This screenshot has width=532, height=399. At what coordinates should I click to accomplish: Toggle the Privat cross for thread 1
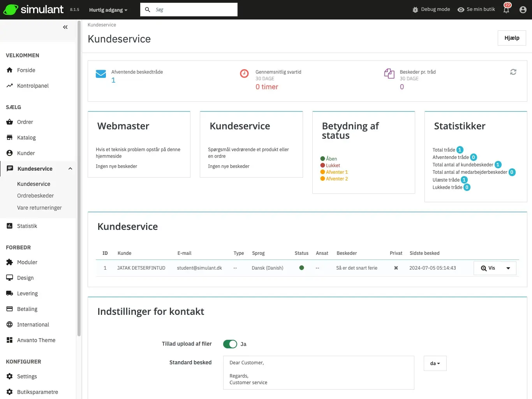pyautogui.click(x=396, y=268)
